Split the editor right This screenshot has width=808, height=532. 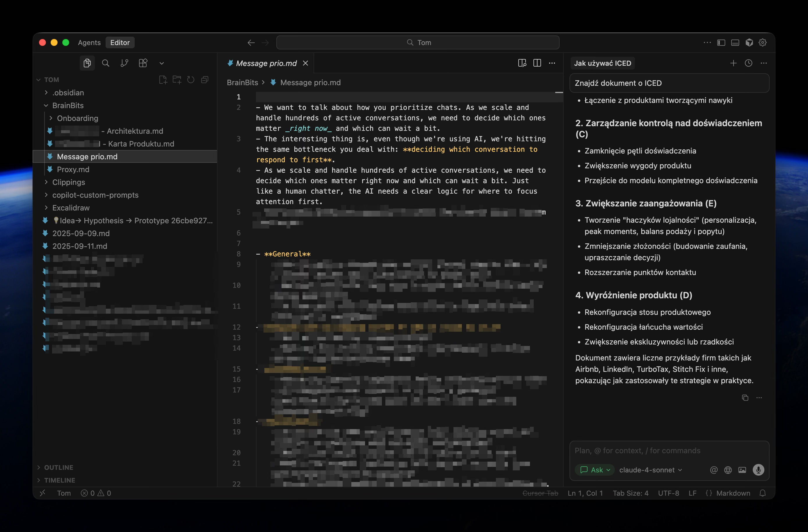[x=537, y=63]
